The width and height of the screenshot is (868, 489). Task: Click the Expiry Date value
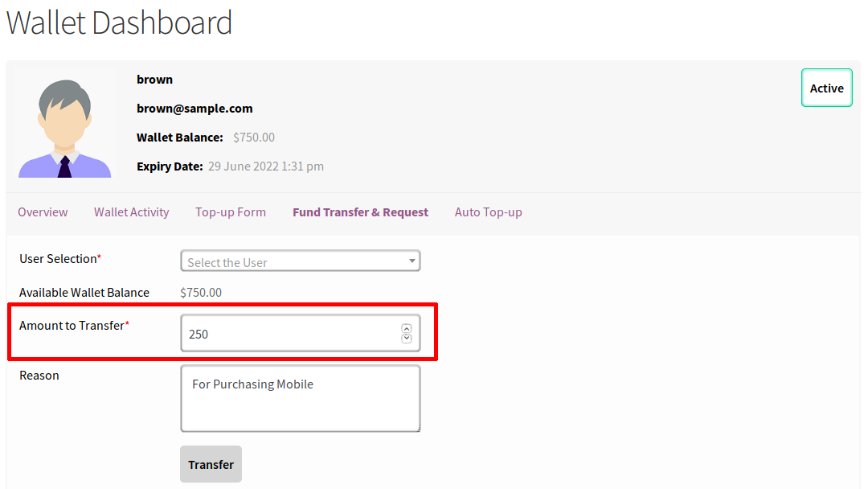[265, 166]
